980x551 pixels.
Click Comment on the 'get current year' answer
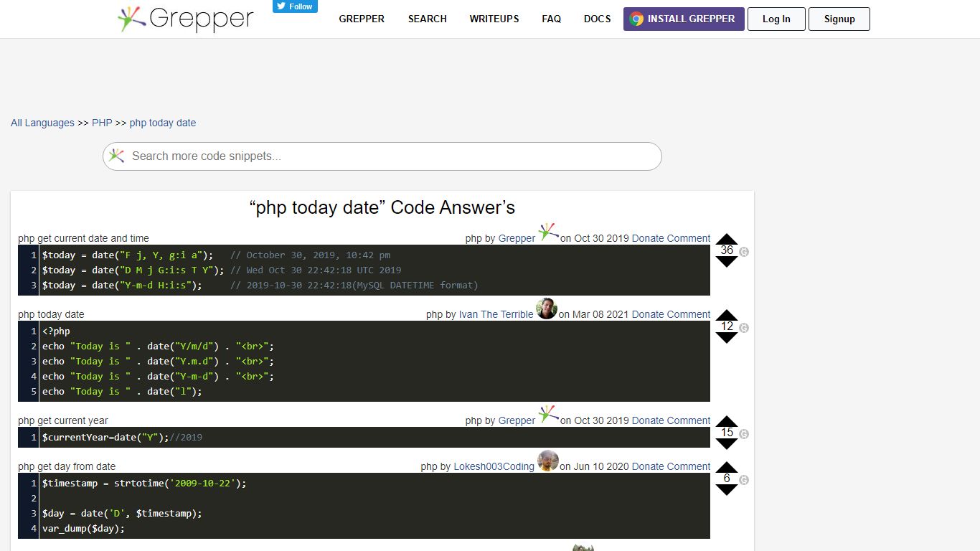click(x=689, y=420)
